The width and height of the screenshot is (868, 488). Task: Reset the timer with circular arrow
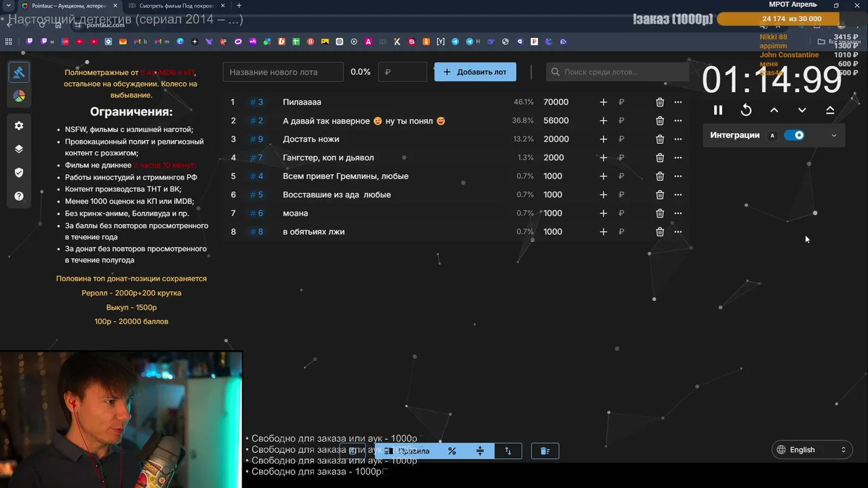coord(746,110)
